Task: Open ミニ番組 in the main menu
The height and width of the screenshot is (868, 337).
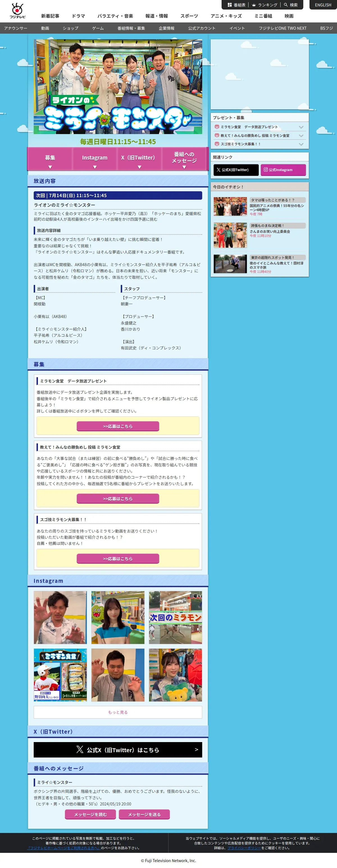Action: [x=263, y=16]
